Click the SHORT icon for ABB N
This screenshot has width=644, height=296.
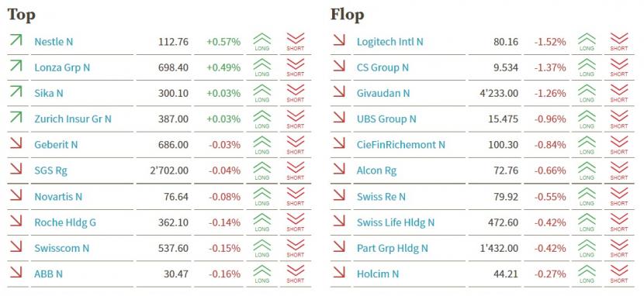tap(295, 274)
